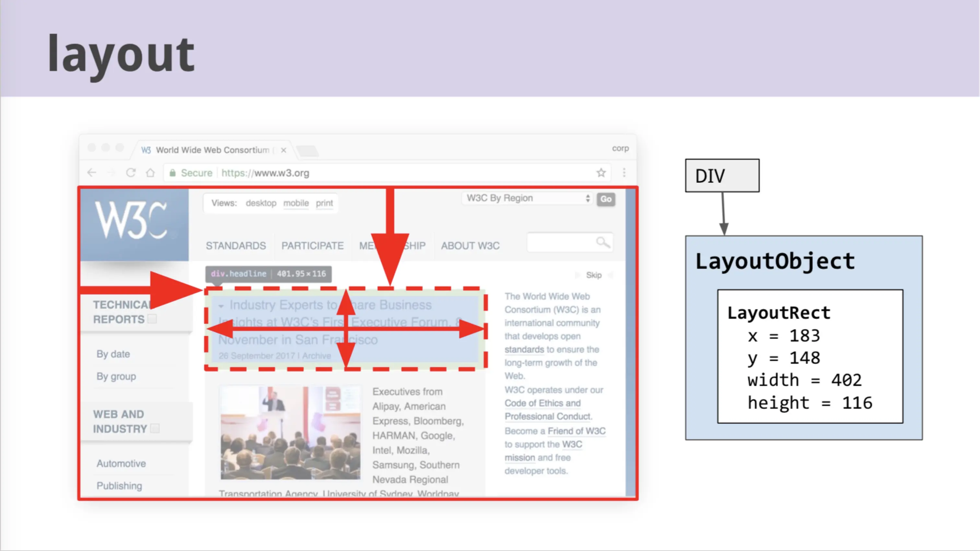Click the address bar showing www.w3.org
This screenshot has width=980, height=551.
[x=387, y=173]
